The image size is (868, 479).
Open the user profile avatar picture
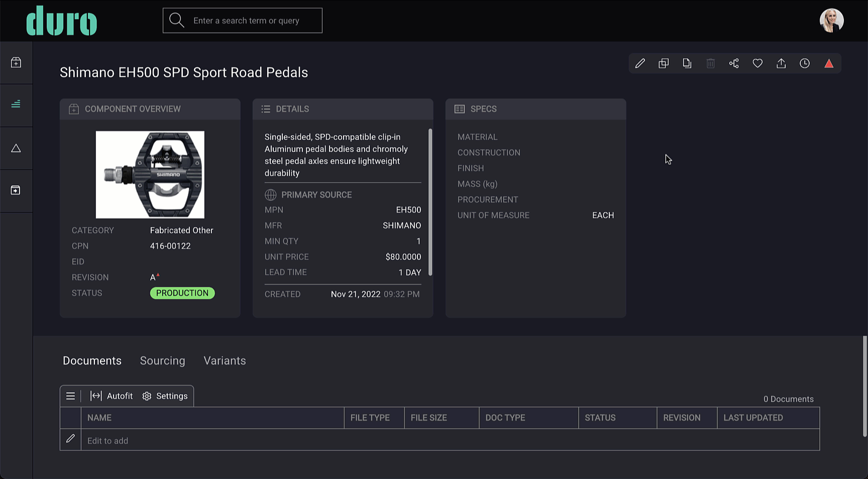coord(831,20)
